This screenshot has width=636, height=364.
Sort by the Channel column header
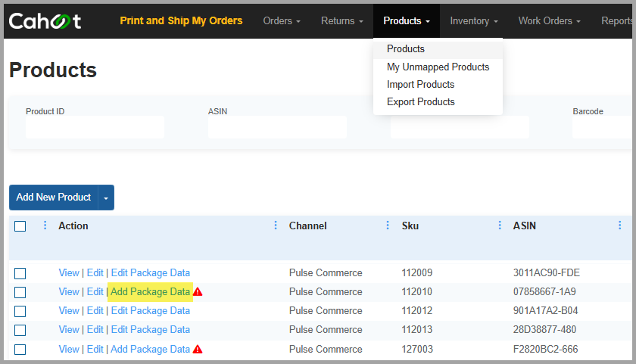308,226
